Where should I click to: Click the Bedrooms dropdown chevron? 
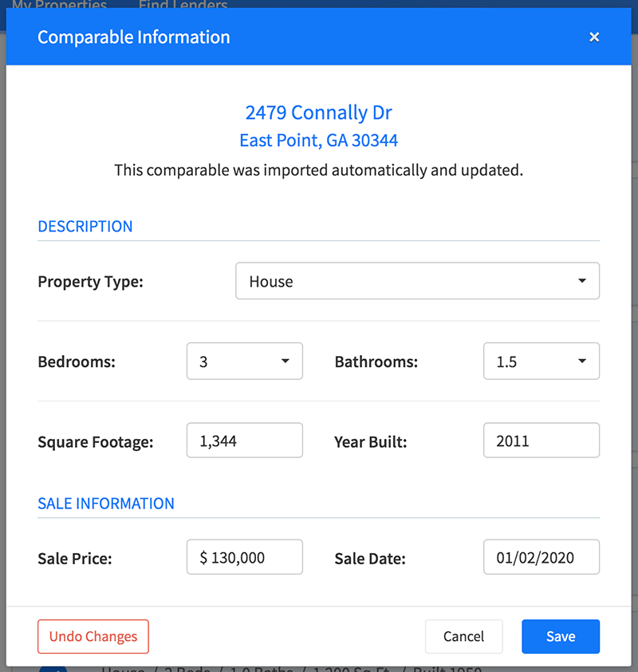coord(288,361)
